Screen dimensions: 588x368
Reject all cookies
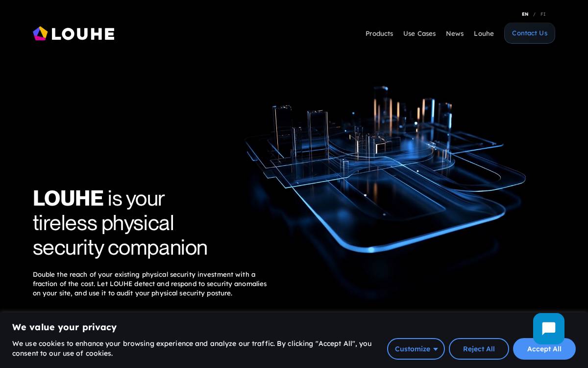[x=479, y=349]
